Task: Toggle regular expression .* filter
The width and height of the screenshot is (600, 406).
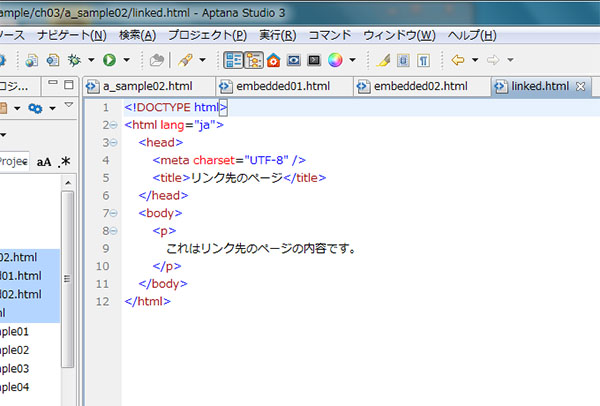Action: click(x=64, y=162)
